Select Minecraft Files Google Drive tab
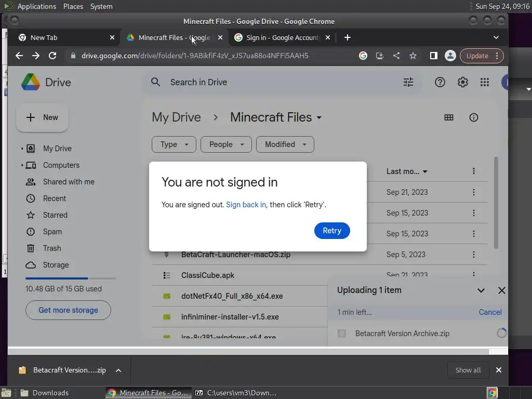532x399 pixels. [x=175, y=37]
